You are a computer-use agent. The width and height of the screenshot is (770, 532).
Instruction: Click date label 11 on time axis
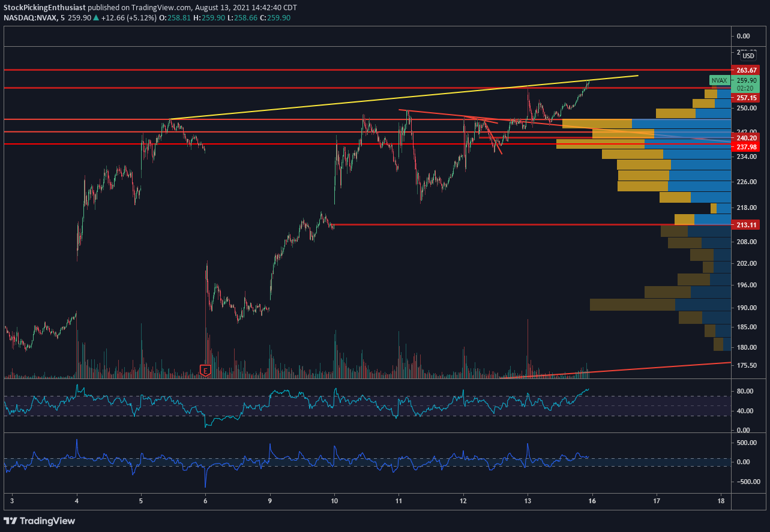[x=399, y=500]
